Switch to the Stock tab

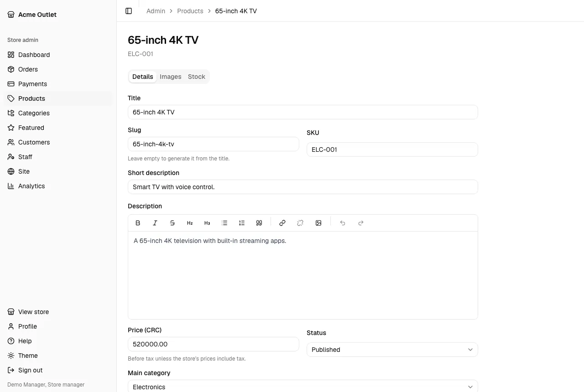(x=197, y=77)
